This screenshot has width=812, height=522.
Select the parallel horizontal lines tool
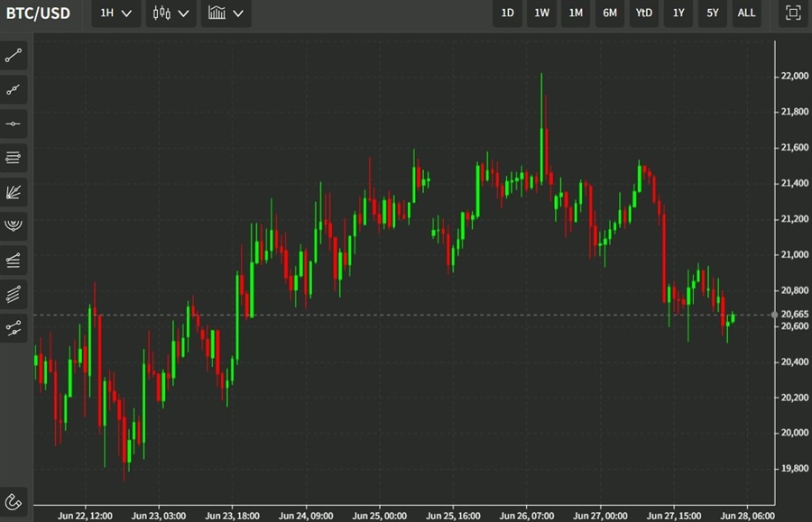pos(14,158)
